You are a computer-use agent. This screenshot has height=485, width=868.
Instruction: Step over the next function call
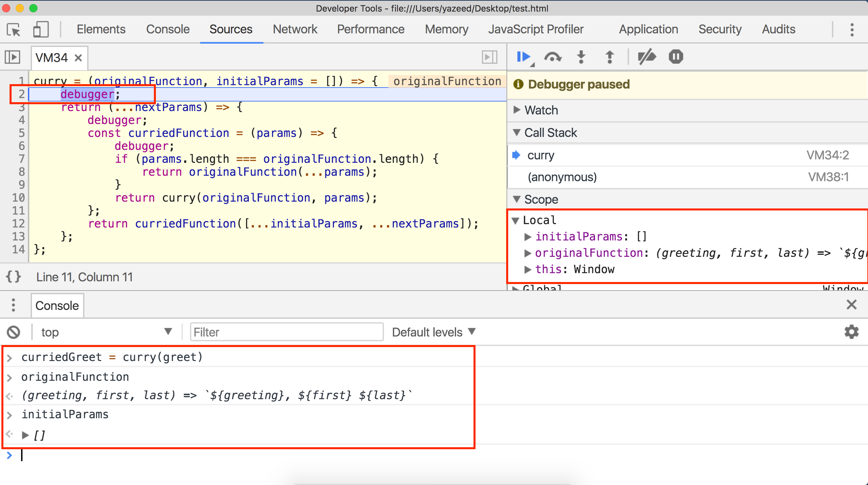tap(552, 57)
